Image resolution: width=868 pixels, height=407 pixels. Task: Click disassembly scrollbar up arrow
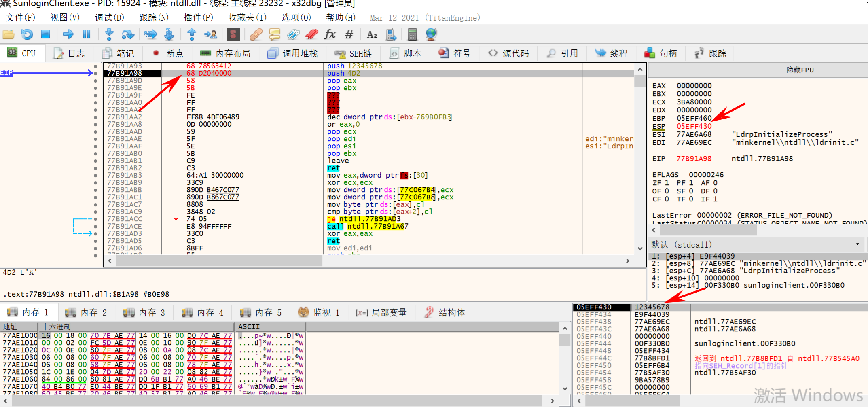point(640,70)
